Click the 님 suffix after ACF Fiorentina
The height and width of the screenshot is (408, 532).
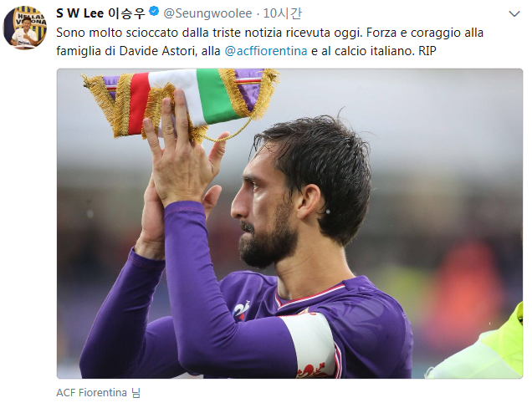coord(136,392)
